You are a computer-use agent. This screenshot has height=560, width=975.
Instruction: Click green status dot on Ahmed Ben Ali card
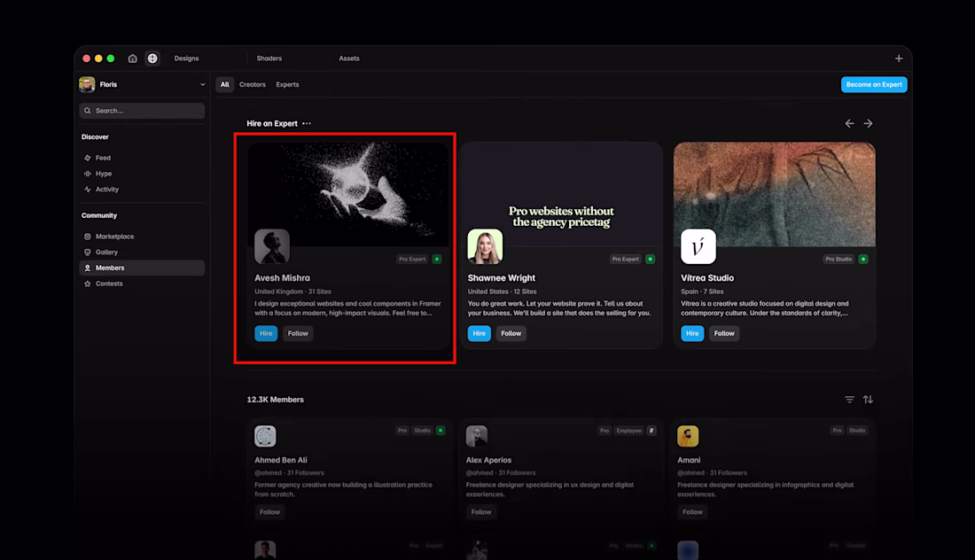click(x=441, y=431)
